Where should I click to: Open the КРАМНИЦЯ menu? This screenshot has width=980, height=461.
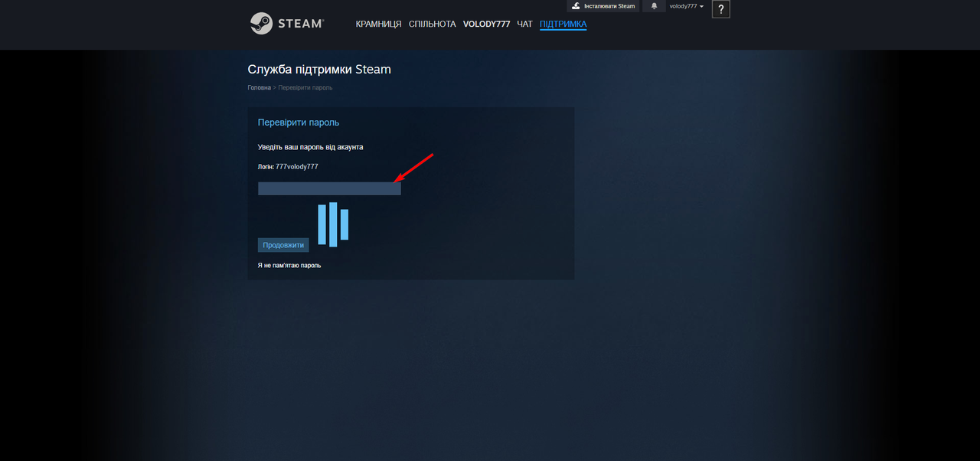(378, 25)
